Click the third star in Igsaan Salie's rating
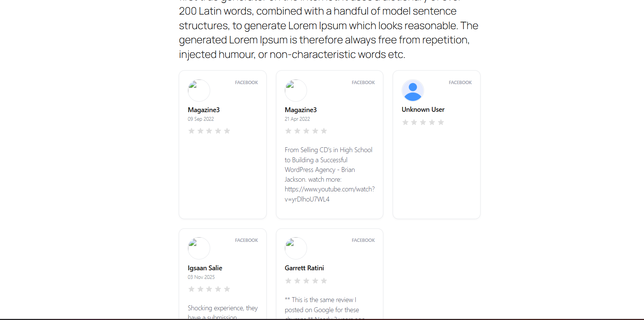Image resolution: width=644 pixels, height=320 pixels. pos(209,289)
